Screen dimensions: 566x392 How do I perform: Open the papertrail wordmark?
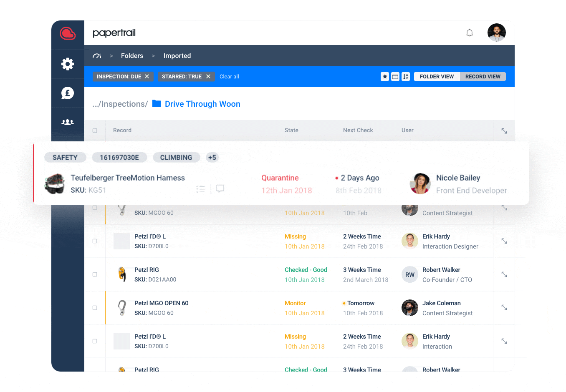point(114,33)
